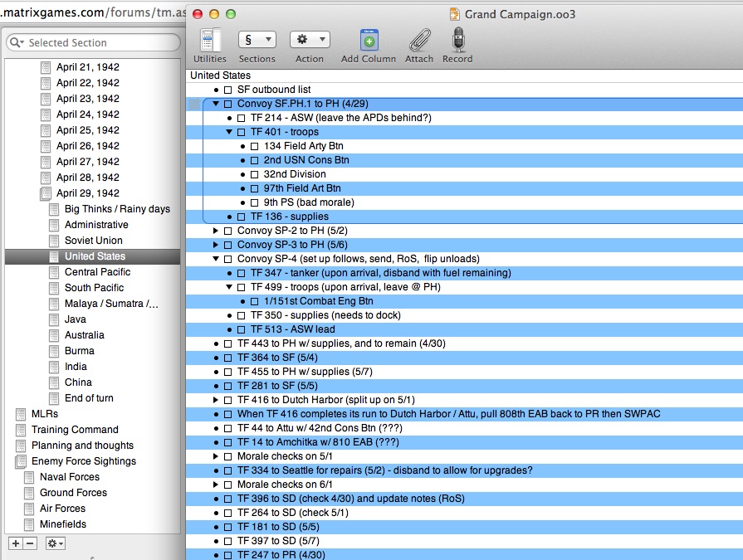Click the browser address bar matrixgames.com URL
This screenshot has width=743, height=560.
(92, 12)
